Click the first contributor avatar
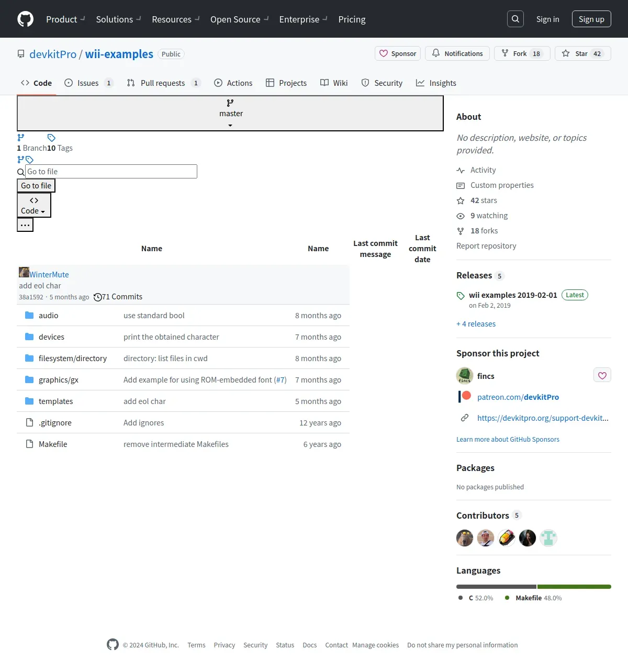The height and width of the screenshot is (672, 628). [x=465, y=538]
